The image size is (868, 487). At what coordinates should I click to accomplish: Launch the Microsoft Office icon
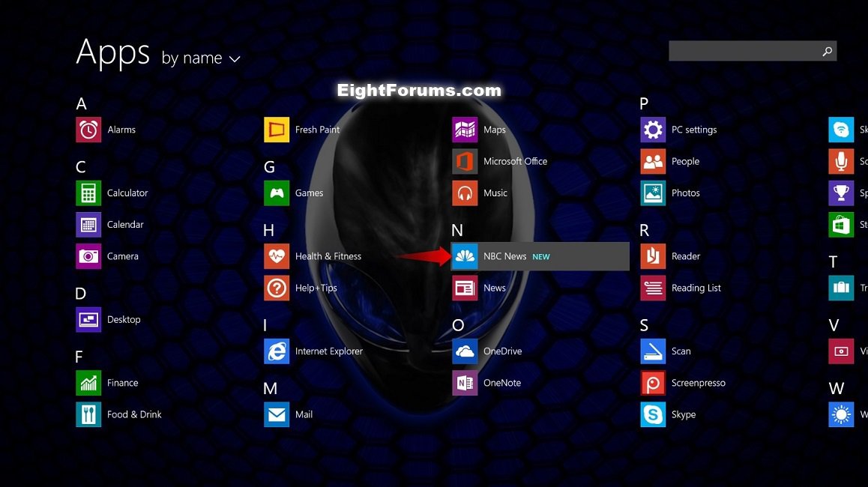coord(465,161)
